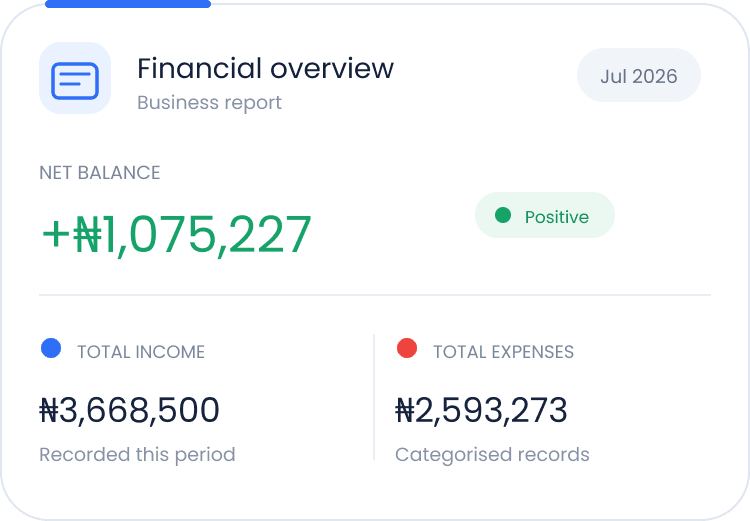The height and width of the screenshot is (521, 750).
Task: Click the green dot in Positive badge
Action: pos(503,215)
